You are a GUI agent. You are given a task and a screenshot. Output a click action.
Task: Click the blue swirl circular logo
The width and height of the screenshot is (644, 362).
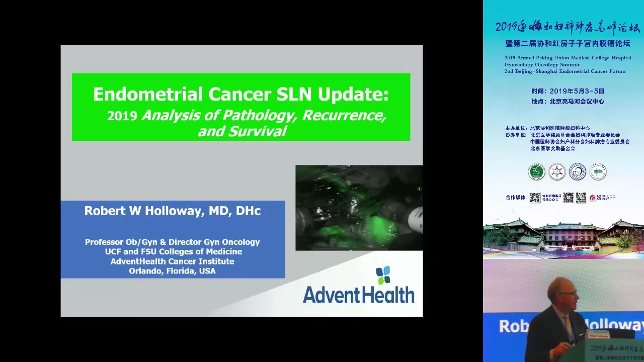click(577, 172)
